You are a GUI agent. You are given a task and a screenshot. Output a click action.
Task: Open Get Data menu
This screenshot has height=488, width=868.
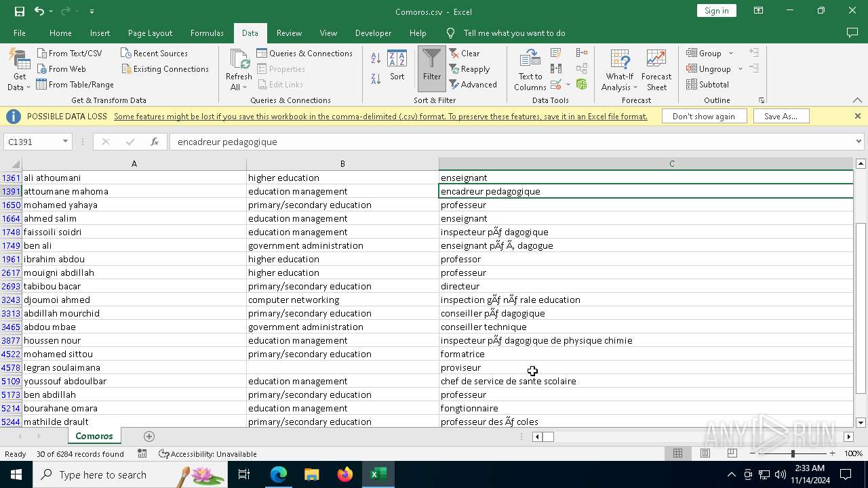[20, 70]
